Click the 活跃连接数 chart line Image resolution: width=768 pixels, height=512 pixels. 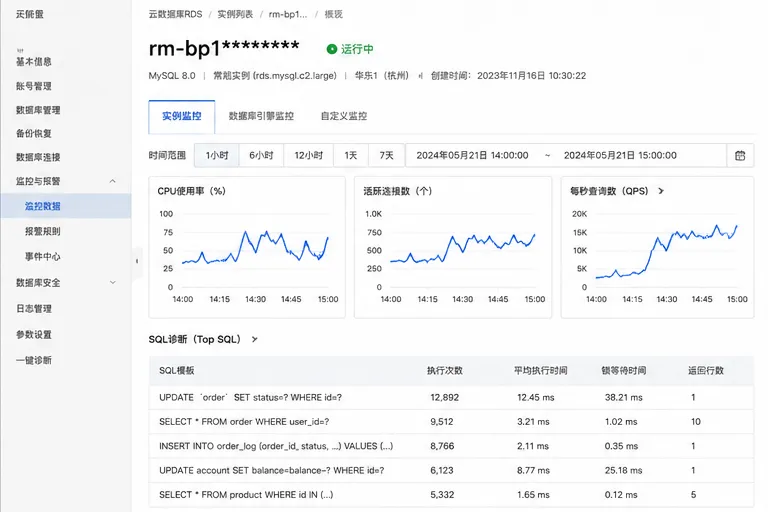(462, 248)
